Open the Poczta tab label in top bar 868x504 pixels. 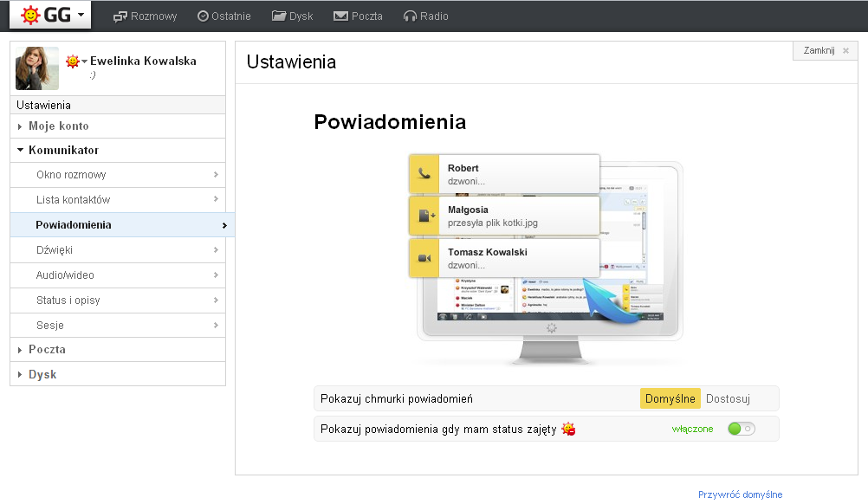click(367, 16)
